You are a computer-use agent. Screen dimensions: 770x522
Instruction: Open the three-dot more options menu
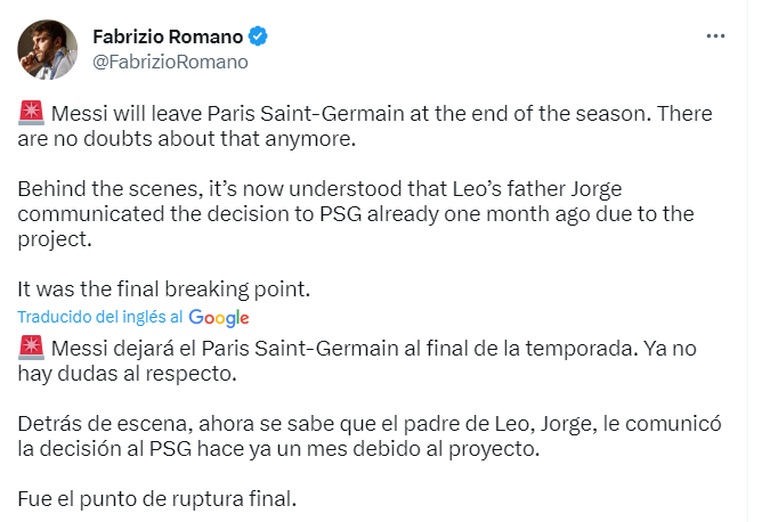point(715,36)
